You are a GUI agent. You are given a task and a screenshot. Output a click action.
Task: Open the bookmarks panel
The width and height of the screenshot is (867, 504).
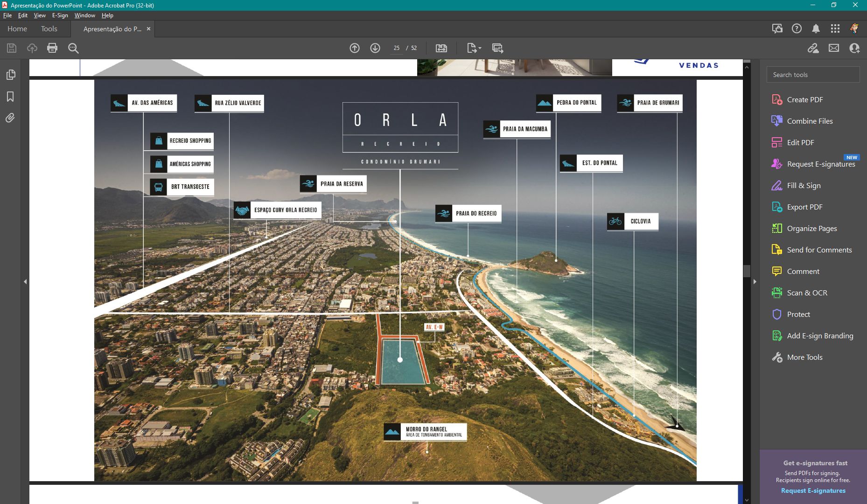click(10, 97)
